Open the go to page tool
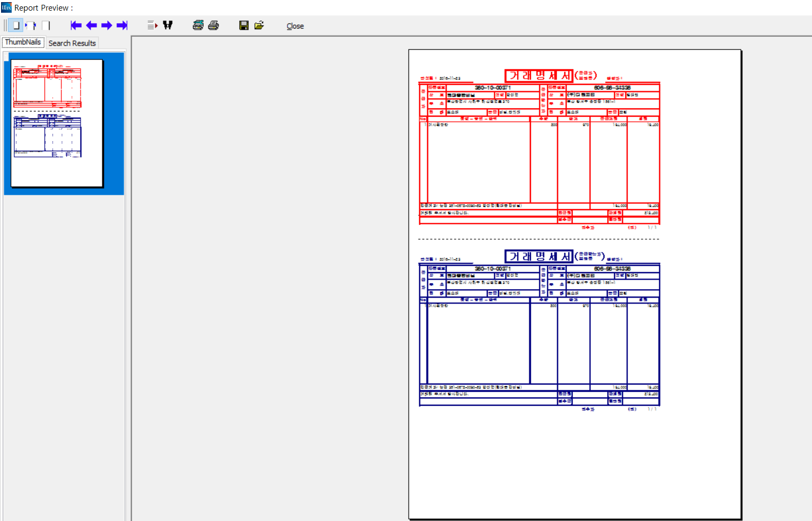 [152, 25]
